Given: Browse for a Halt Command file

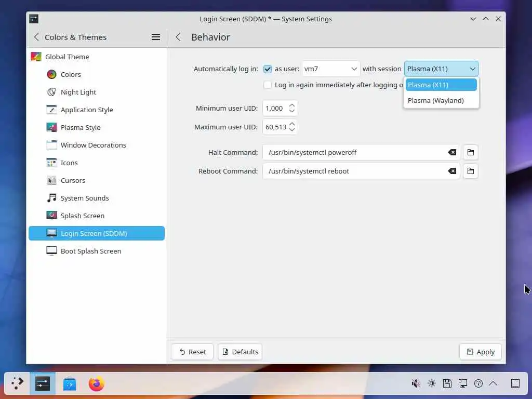Looking at the screenshot, I should point(471,152).
